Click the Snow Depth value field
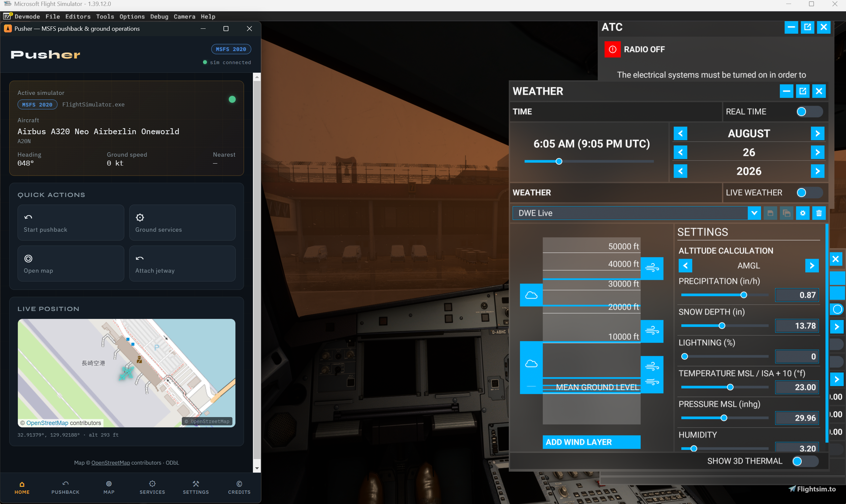846x504 pixels. point(797,326)
